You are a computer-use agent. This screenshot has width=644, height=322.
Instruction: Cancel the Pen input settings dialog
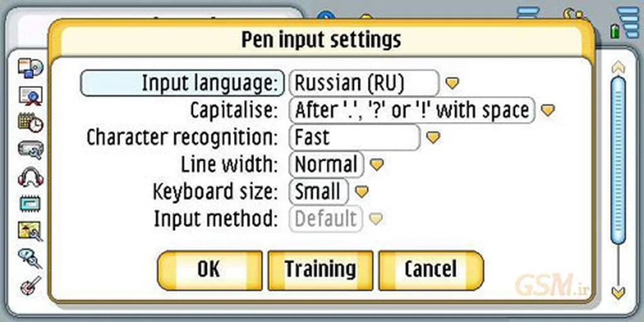tap(431, 270)
